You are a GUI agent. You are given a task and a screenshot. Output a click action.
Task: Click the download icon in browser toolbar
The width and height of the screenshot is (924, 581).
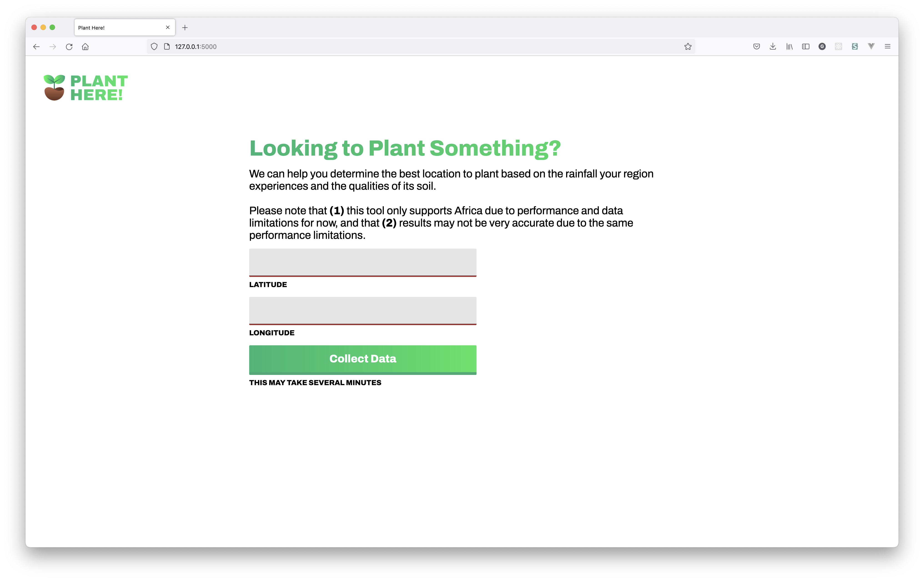tap(772, 46)
